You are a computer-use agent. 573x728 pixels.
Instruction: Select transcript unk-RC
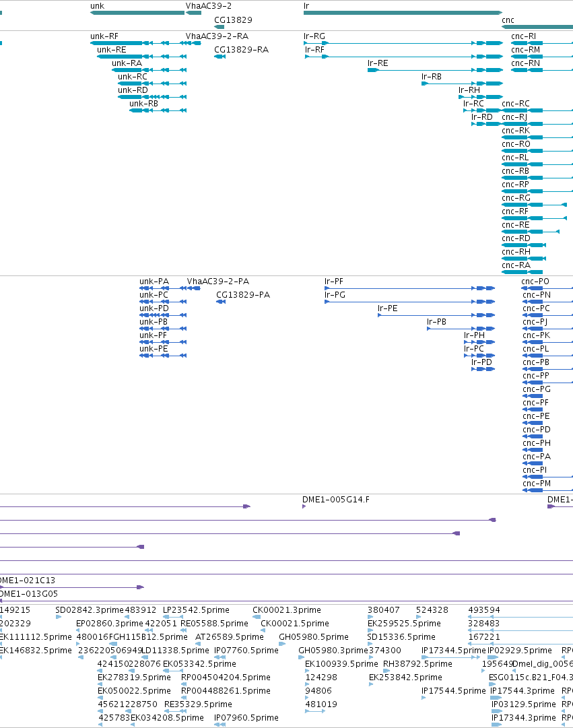(133, 77)
